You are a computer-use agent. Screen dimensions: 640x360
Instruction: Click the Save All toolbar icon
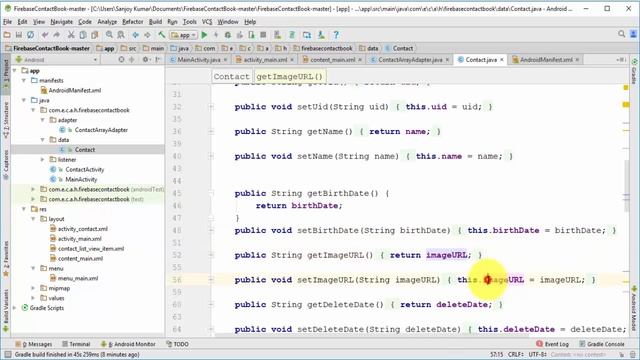pyautogui.click(x=19, y=35)
